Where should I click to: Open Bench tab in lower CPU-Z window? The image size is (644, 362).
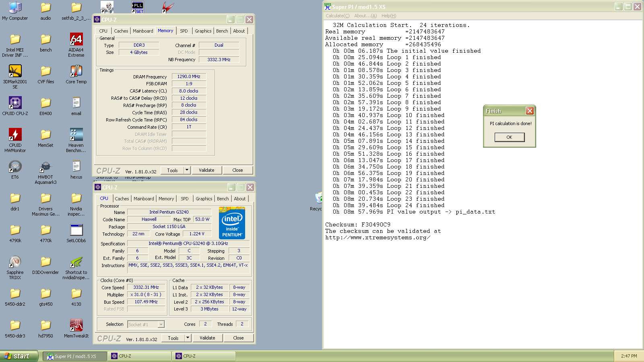click(223, 199)
